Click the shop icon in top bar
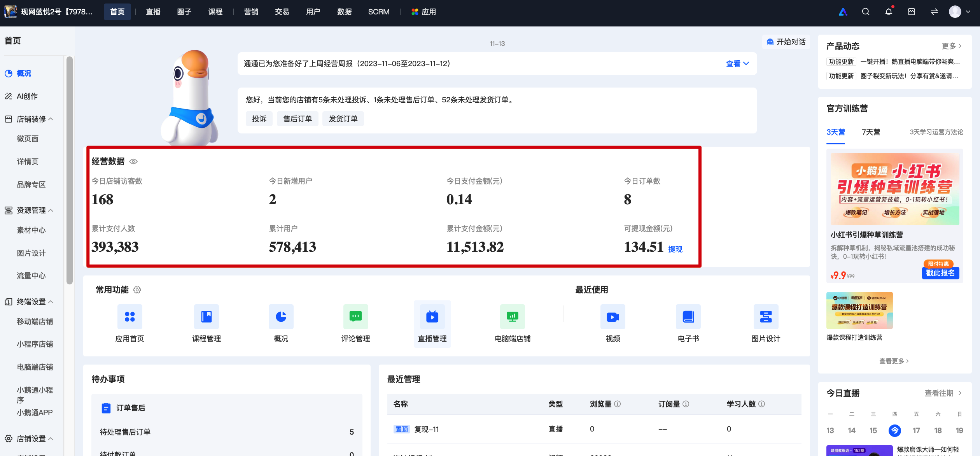Screen dimensions: 980x456 coord(911,12)
